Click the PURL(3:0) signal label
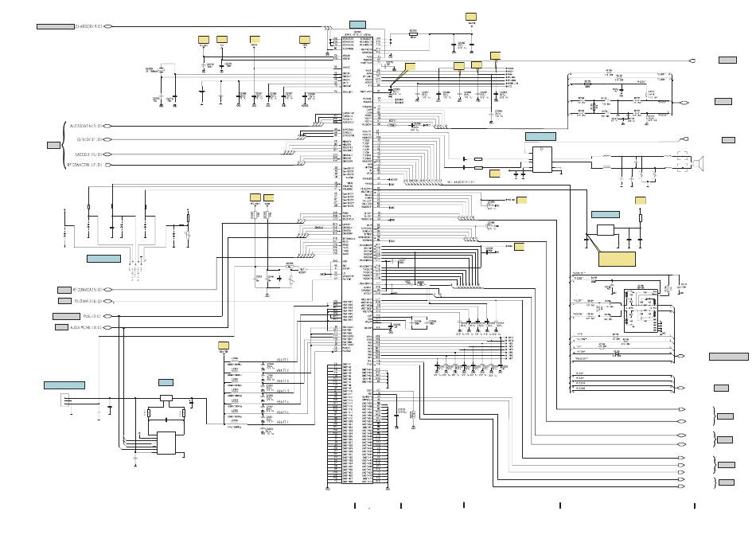Viewport: 756px width, 535px height. 92,317
